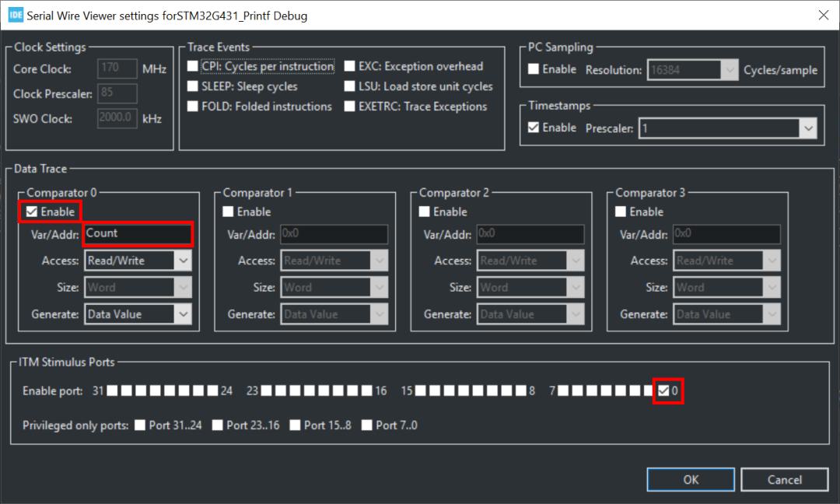Click the IDE icon in title bar
This screenshot has height=504, width=840.
[x=16, y=15]
